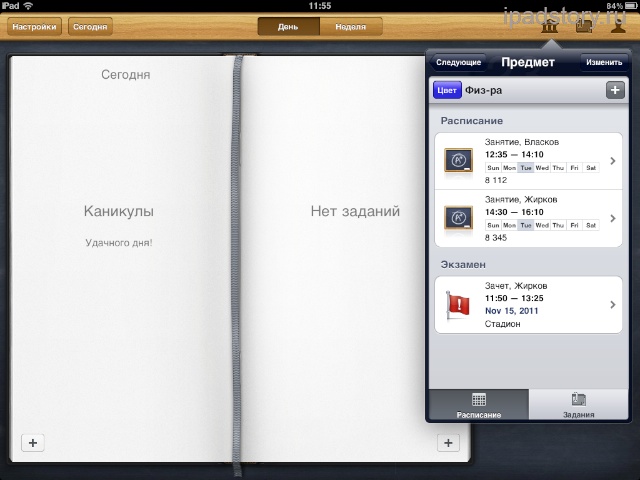
Task: Switch to the День view
Action: point(288,27)
